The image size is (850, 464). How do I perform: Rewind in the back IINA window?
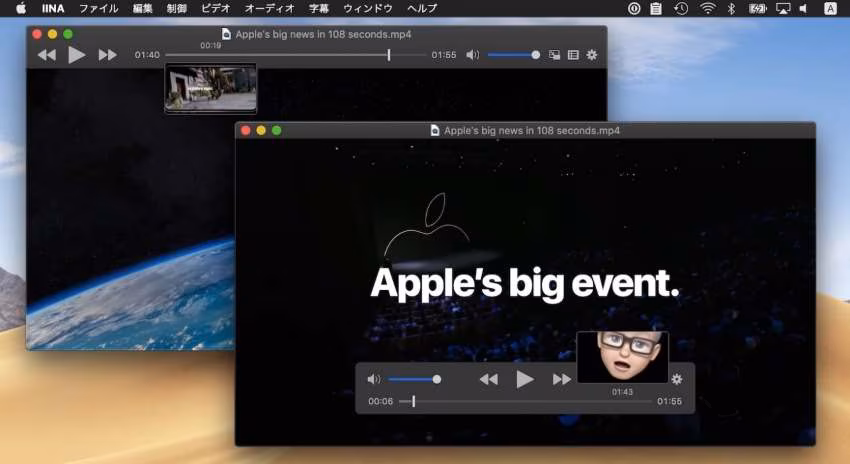pyautogui.click(x=47, y=55)
